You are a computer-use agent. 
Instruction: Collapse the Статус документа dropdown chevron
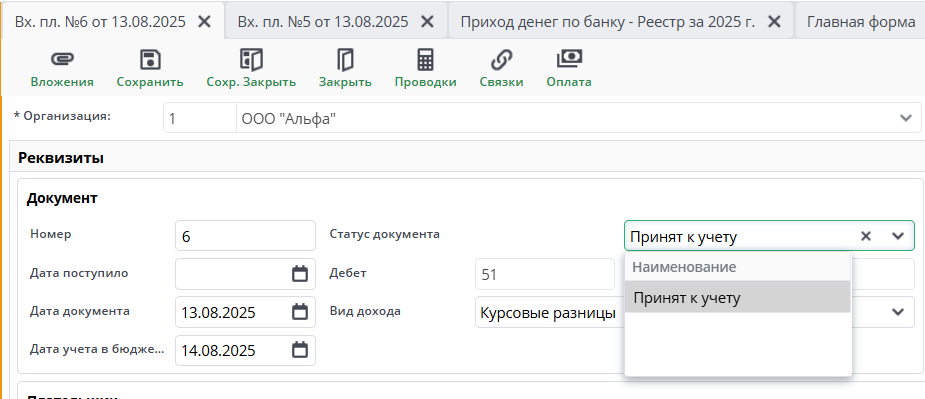[x=898, y=236]
